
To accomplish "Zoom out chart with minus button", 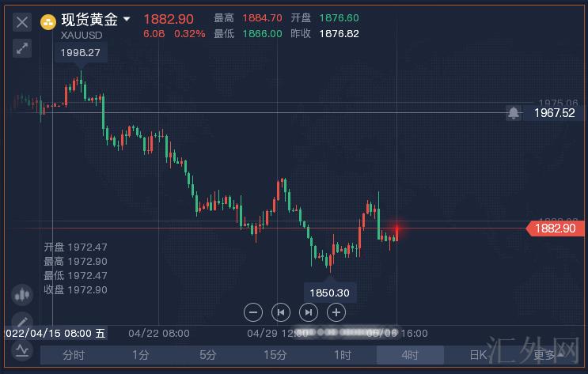I will pos(253,312).
